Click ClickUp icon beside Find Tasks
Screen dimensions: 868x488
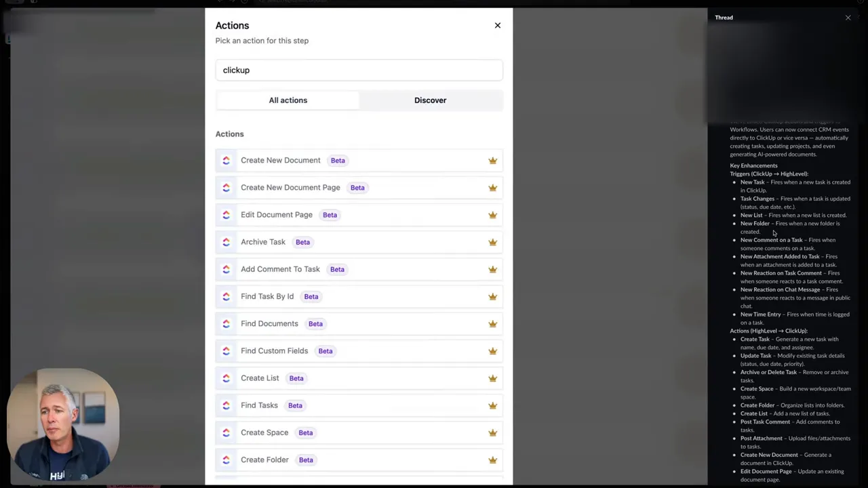tap(226, 405)
